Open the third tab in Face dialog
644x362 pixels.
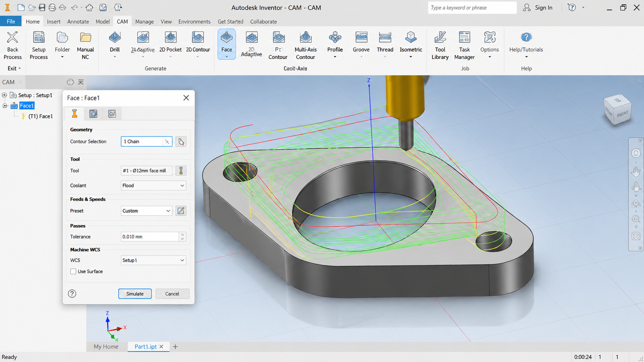(112, 113)
